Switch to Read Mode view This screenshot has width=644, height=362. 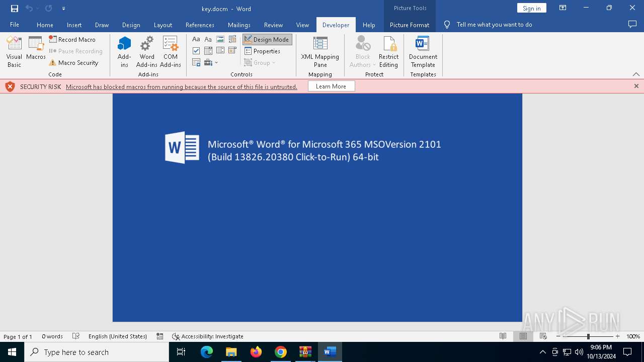(503, 336)
